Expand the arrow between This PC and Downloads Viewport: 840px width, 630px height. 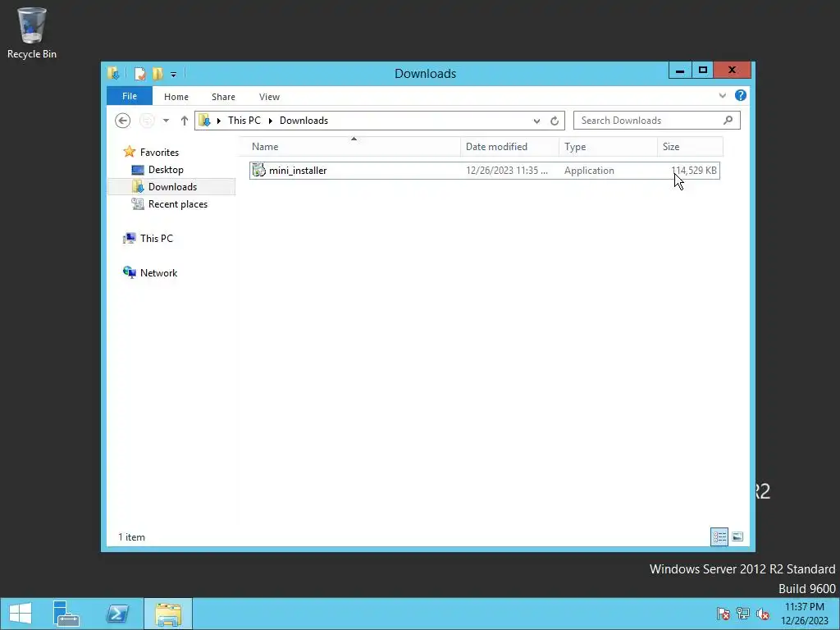click(x=271, y=121)
